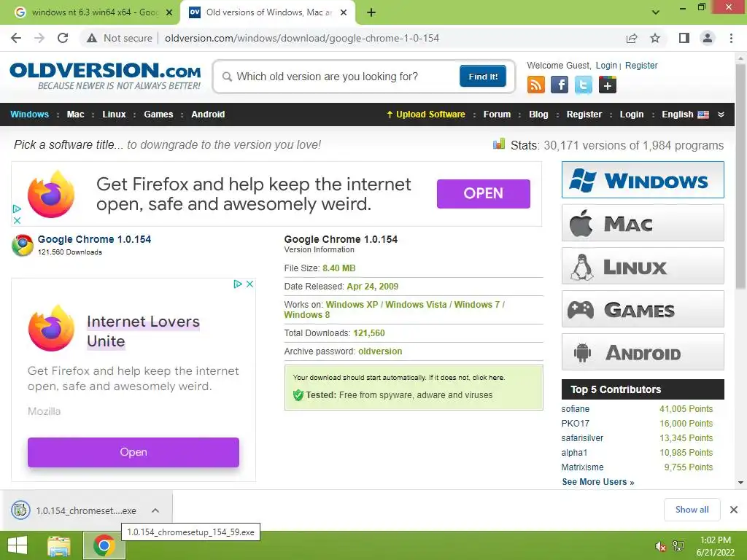
Task: Click the Find It! button
Action: (483, 77)
